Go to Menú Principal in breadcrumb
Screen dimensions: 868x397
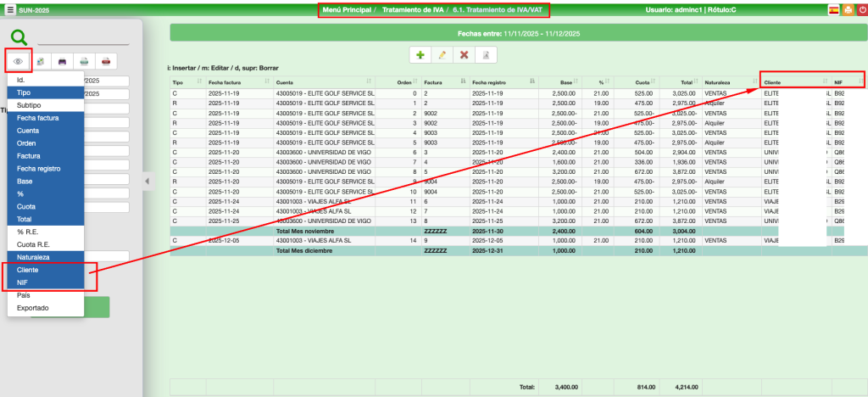pos(348,10)
